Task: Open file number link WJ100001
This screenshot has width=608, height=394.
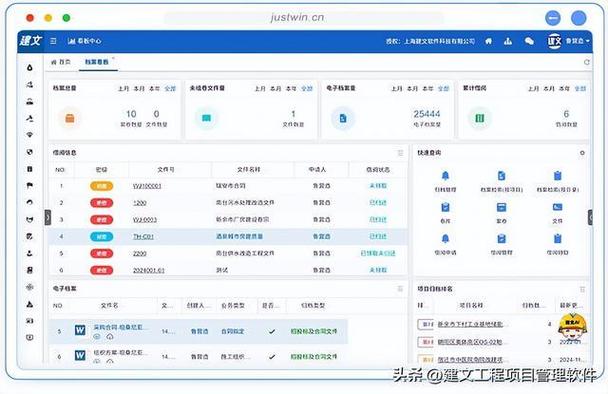Action: tap(147, 186)
